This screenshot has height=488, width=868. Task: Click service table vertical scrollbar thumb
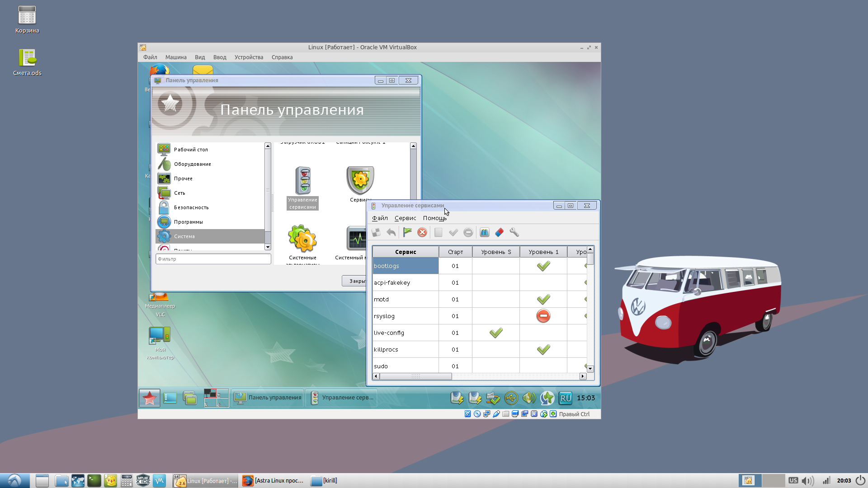click(590, 258)
